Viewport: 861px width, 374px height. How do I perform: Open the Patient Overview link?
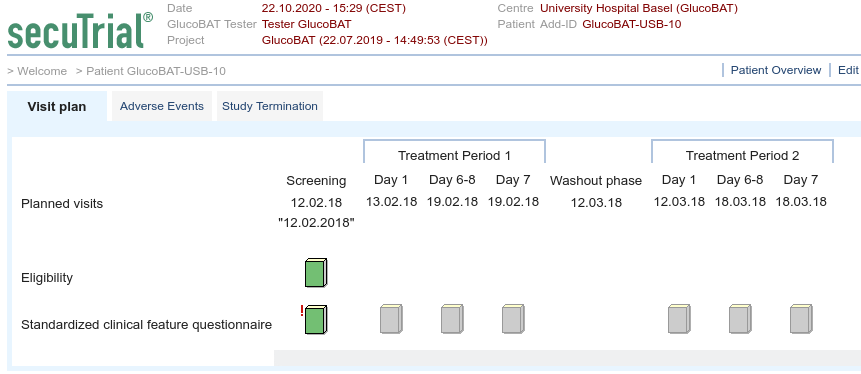coord(776,70)
